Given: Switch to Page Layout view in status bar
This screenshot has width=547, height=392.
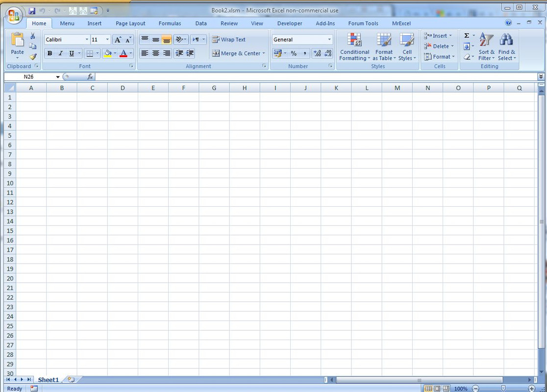Looking at the screenshot, I should tap(437, 389).
